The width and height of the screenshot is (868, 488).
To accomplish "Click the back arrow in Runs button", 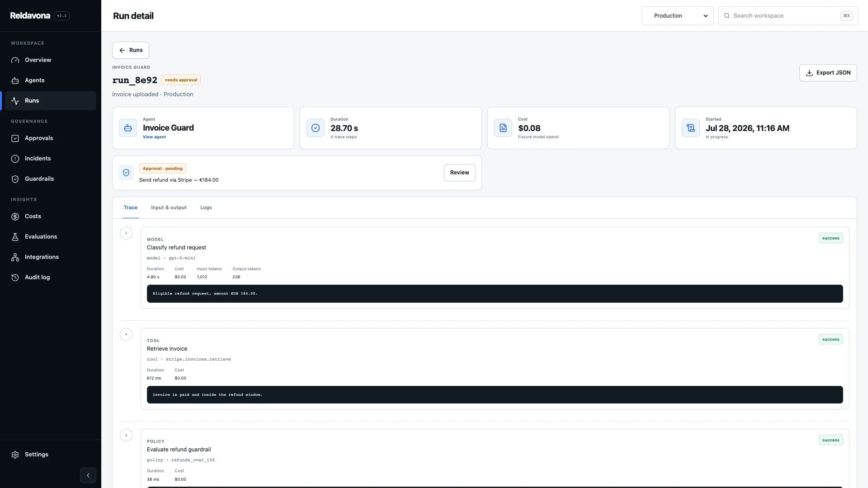I will click(x=122, y=50).
